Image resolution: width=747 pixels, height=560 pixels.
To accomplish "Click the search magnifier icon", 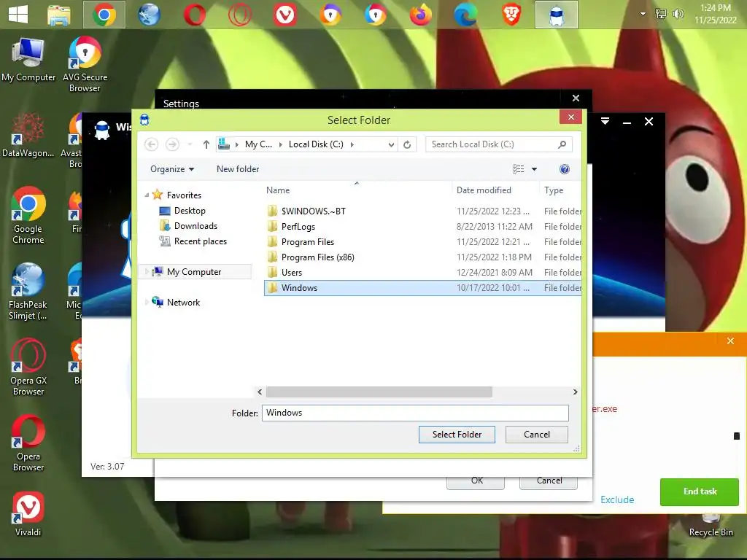I will (562, 144).
